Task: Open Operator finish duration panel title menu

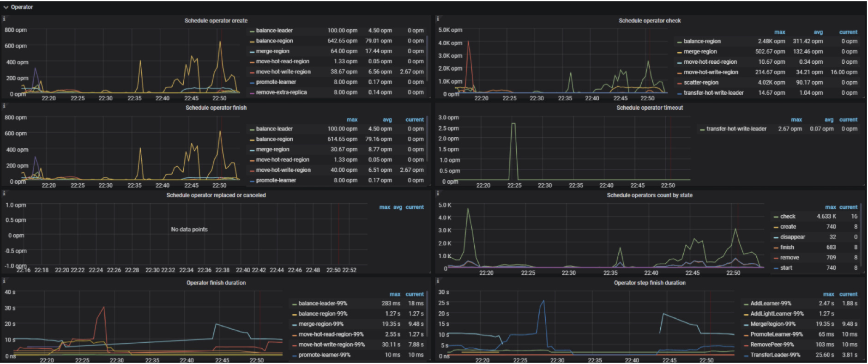Action: [216, 283]
